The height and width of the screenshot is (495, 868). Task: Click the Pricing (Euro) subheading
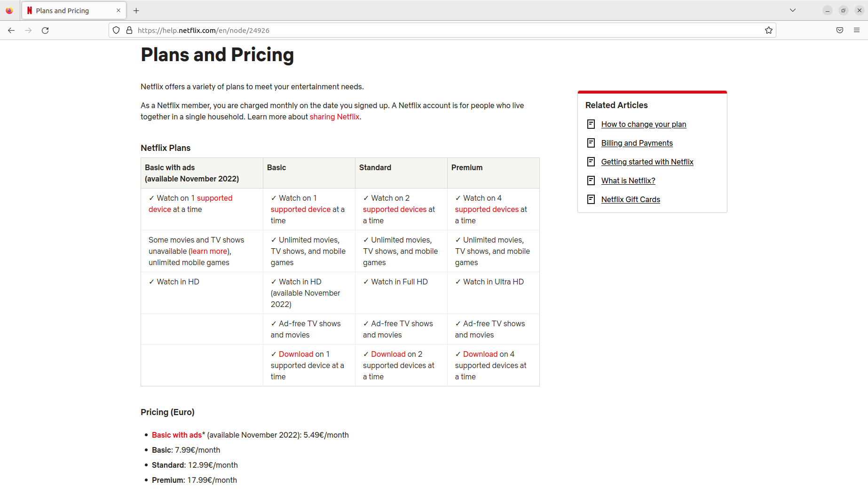tap(167, 412)
